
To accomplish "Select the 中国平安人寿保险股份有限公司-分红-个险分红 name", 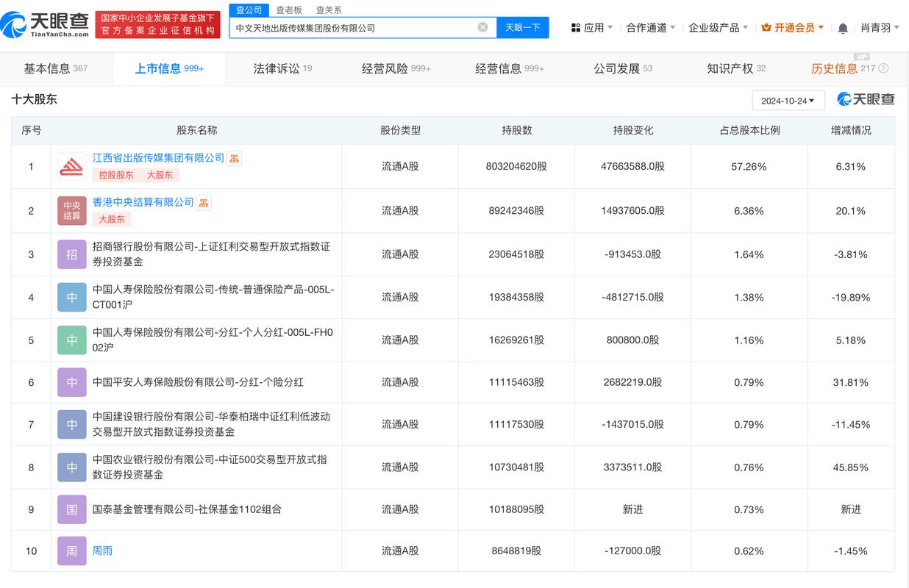I will point(198,382).
